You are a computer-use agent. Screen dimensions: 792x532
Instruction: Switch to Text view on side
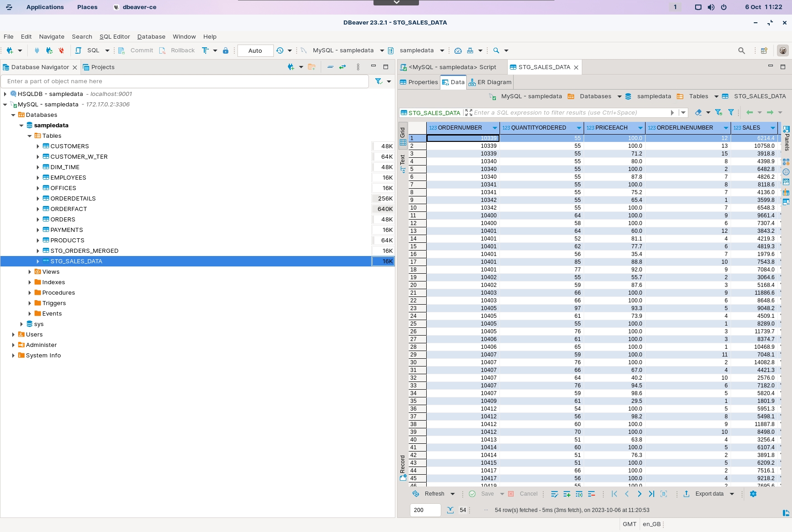tap(403, 163)
